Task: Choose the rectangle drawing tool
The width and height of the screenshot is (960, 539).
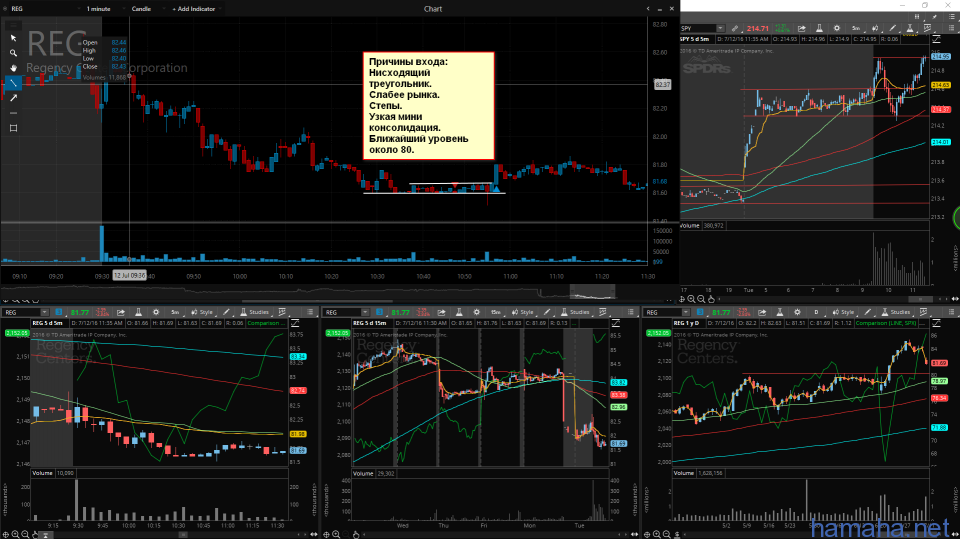Action: pos(13,128)
